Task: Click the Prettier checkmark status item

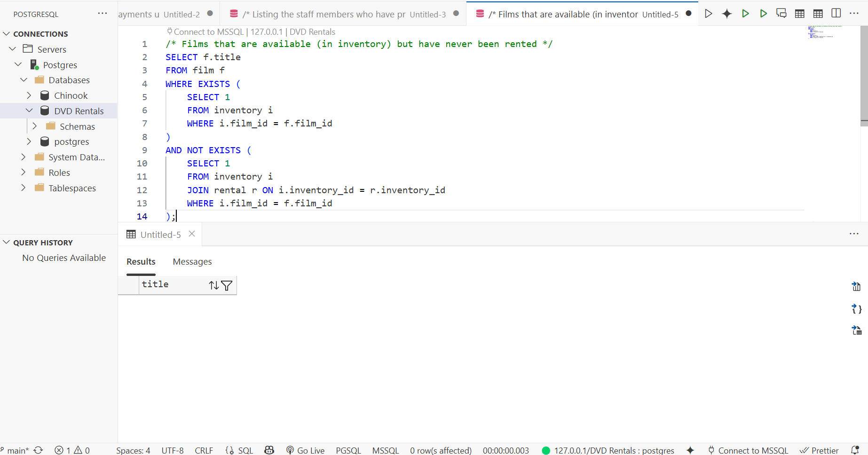Action: pos(819,450)
